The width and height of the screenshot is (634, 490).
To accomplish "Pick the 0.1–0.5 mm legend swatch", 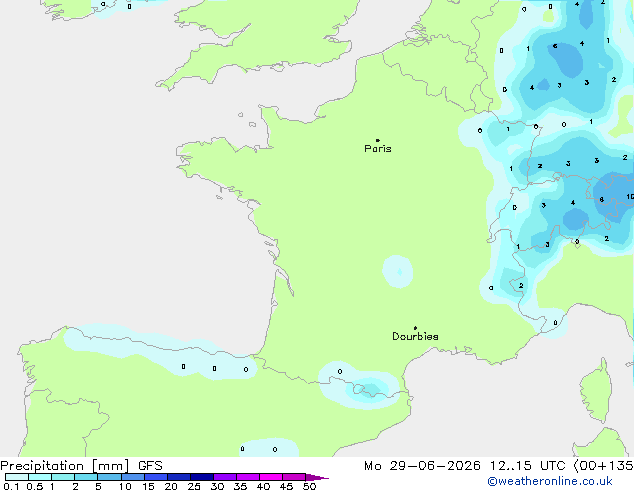I will pos(17,477).
